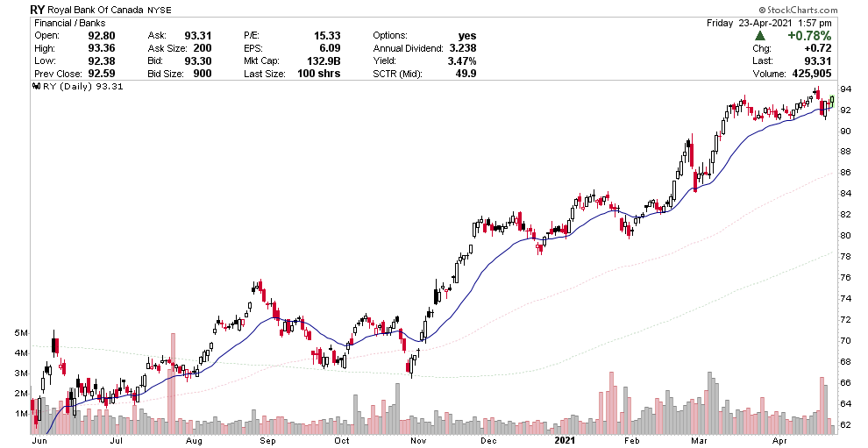The width and height of the screenshot is (868, 448).
Task: Click the High value 93.36
Action: pos(102,48)
